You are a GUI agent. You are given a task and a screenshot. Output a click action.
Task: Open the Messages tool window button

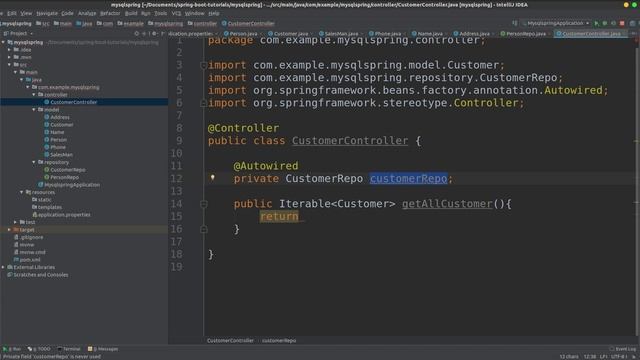(103, 349)
